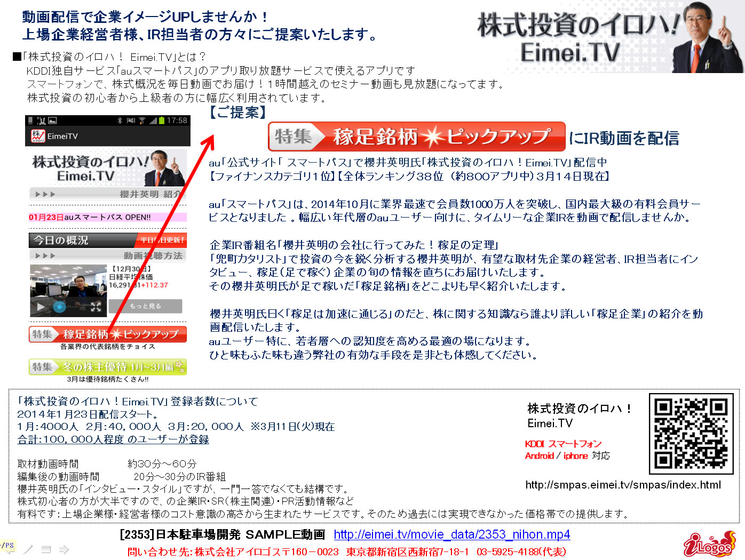This screenshot has width=745, height=560.
Task: Click the もっと見る button
Action: pos(145,306)
